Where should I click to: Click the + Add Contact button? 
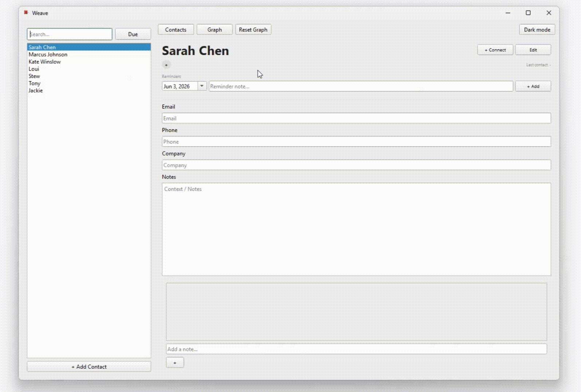[89, 366]
